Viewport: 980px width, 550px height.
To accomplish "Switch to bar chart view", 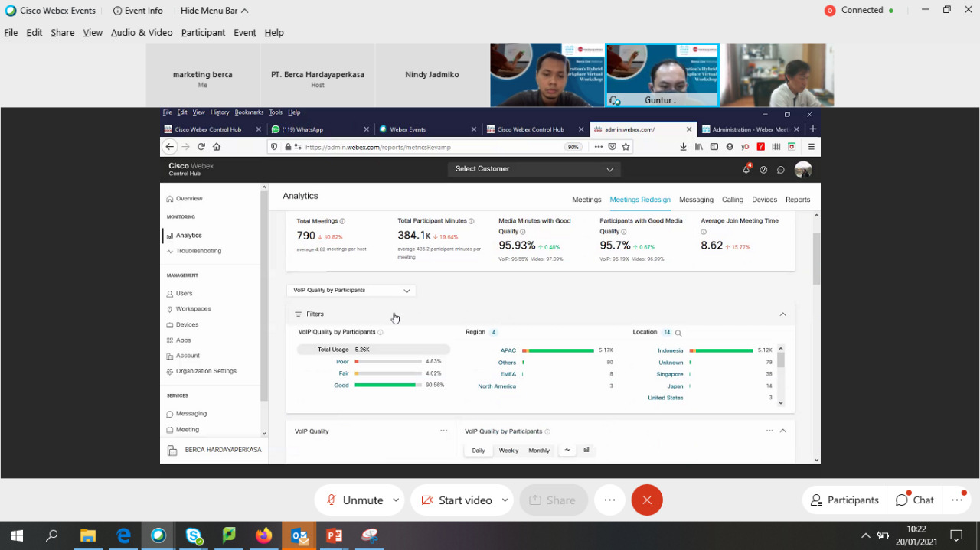I will [586, 451].
